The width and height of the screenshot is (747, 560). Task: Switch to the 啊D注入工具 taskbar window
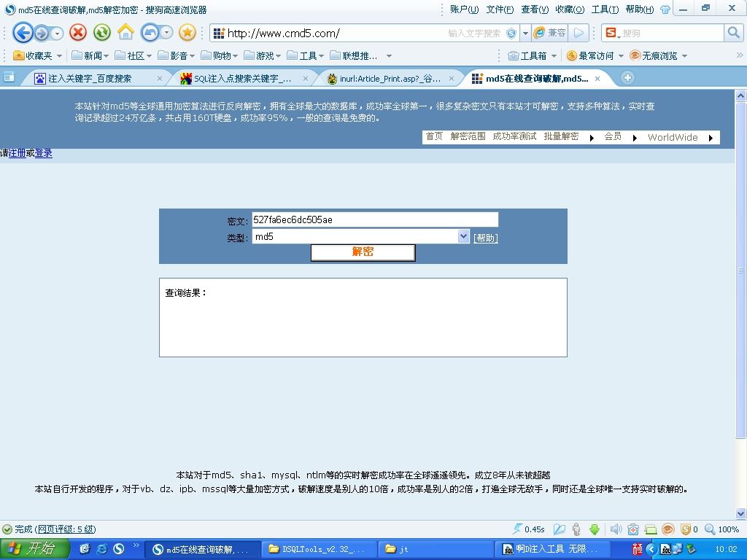553,549
